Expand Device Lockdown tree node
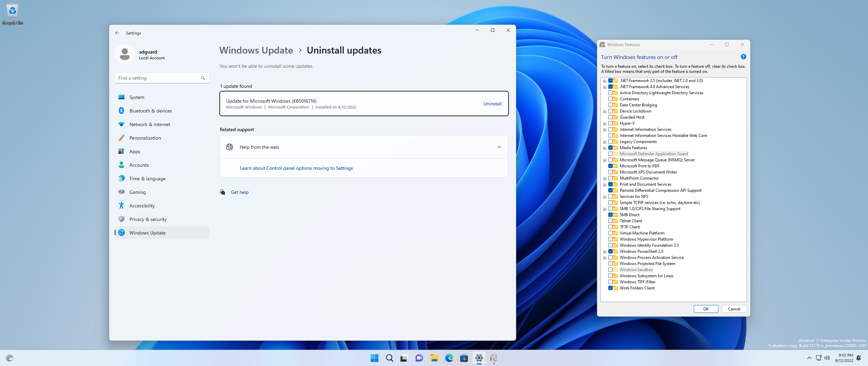This screenshot has height=366, width=868. point(605,111)
